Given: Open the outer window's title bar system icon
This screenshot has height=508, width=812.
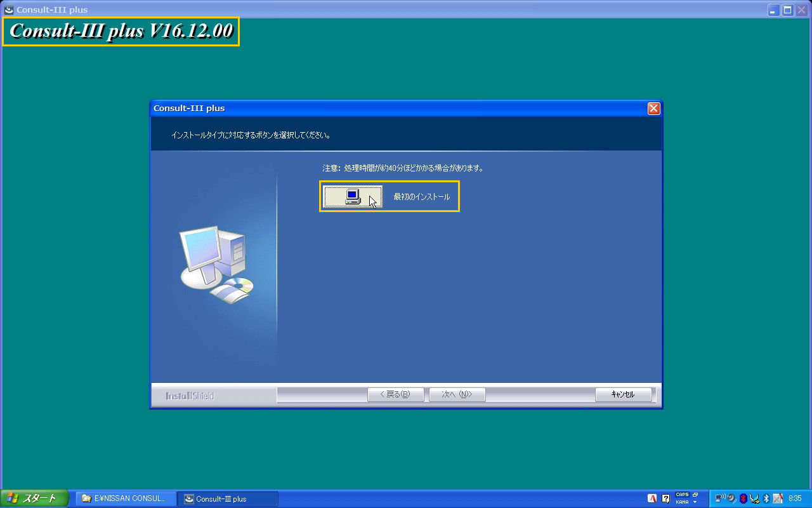Looking at the screenshot, I should tap(9, 10).
